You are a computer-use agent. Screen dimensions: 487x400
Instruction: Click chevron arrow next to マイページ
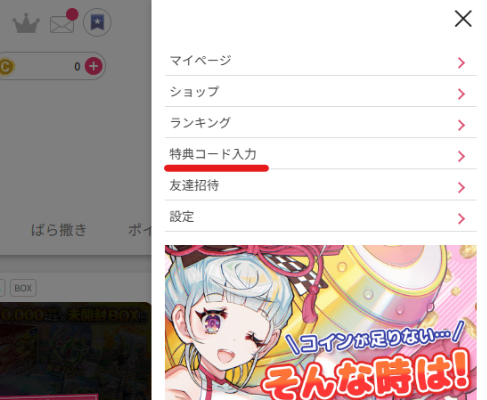click(461, 63)
